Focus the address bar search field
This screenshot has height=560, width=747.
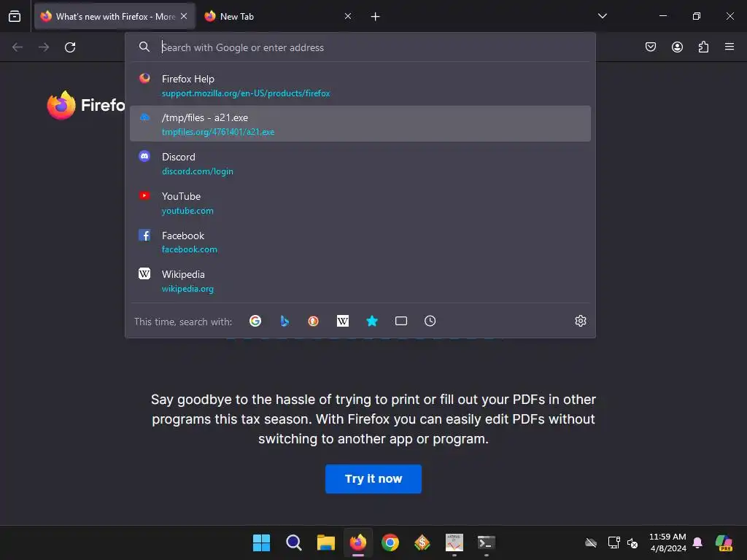(x=362, y=47)
